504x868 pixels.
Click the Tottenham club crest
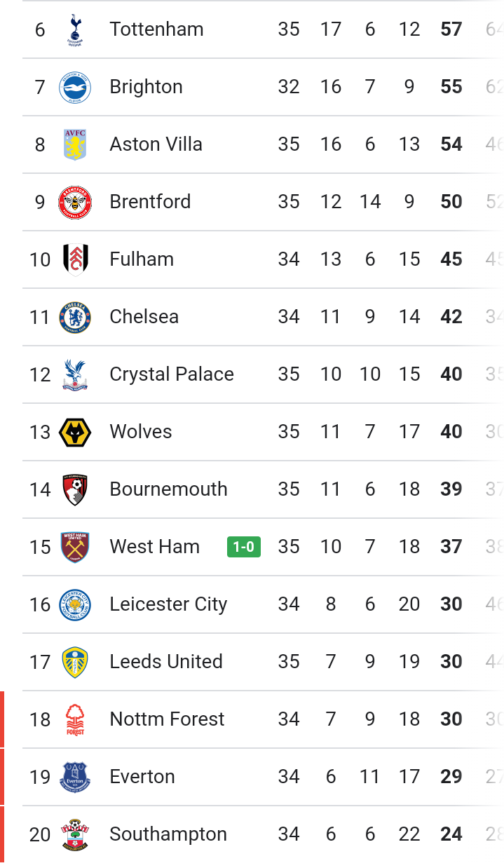click(75, 29)
